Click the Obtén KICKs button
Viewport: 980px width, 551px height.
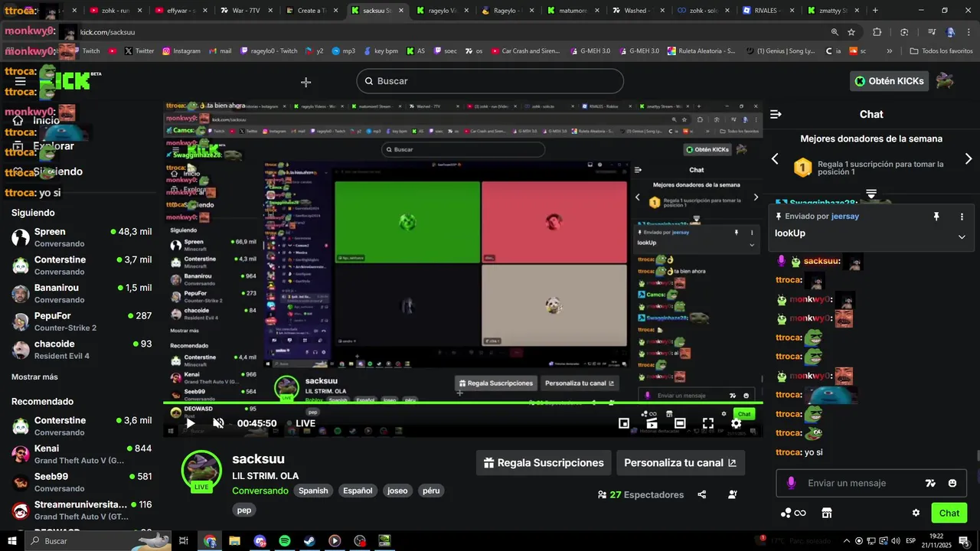pyautogui.click(x=889, y=81)
